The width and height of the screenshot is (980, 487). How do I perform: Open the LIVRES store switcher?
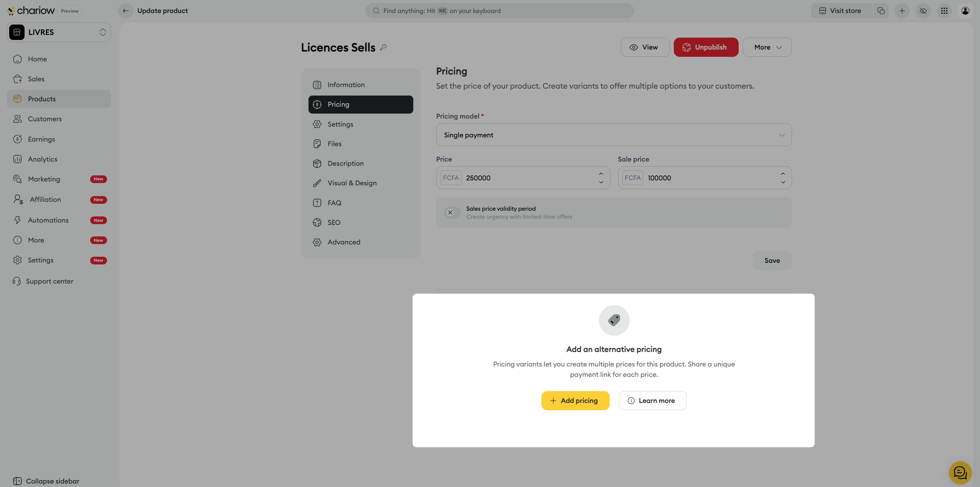59,32
